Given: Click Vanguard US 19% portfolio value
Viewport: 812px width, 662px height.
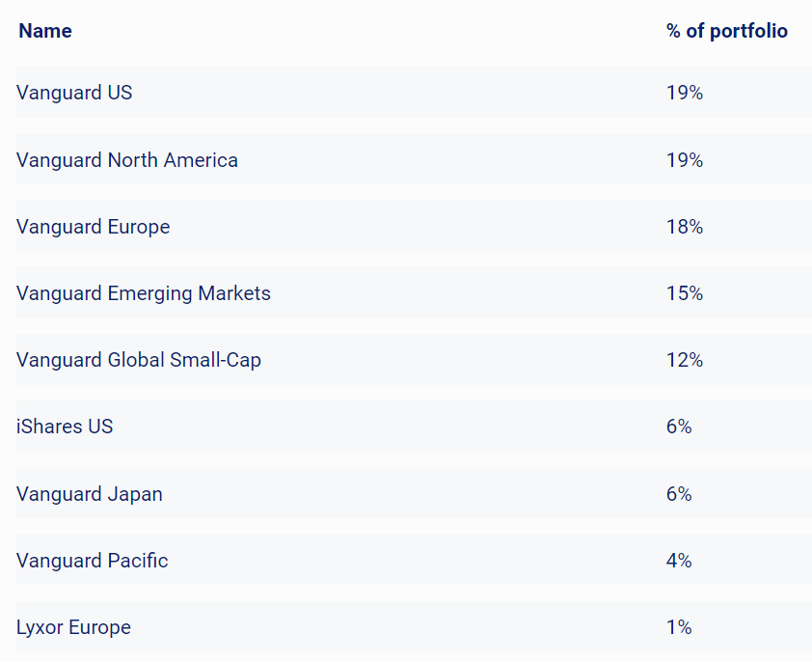Looking at the screenshot, I should coord(684,93).
